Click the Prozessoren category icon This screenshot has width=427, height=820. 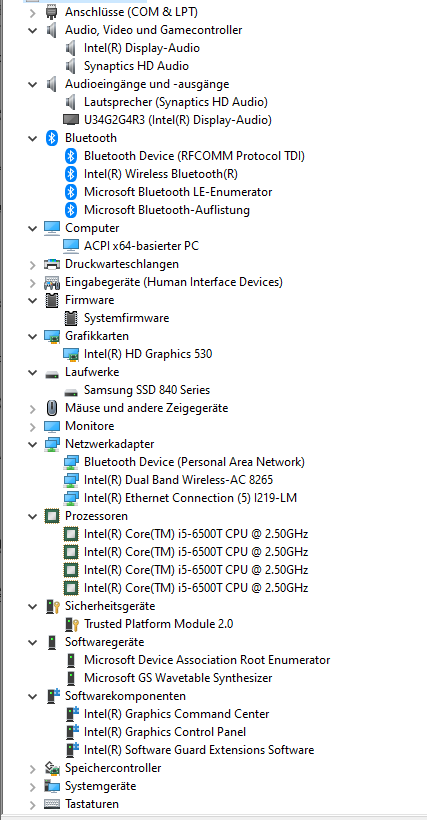click(51, 516)
